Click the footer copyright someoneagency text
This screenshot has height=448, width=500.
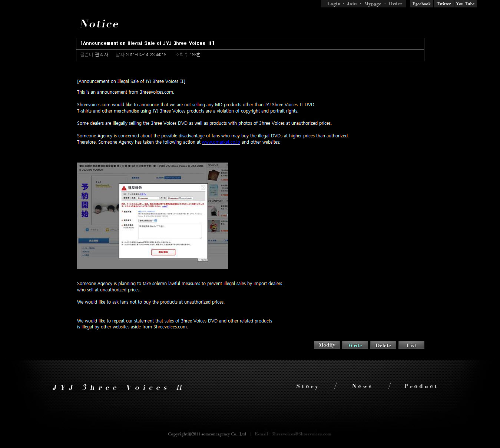coord(207,434)
